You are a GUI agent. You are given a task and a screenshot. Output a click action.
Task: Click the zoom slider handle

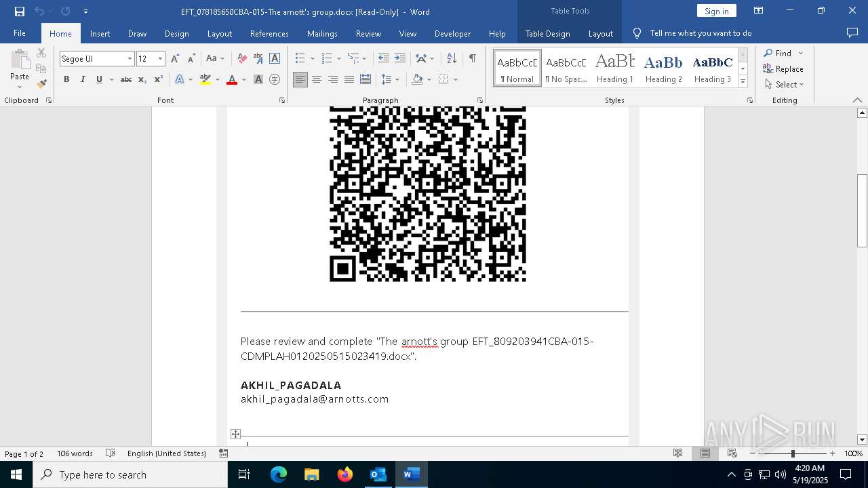tap(793, 453)
